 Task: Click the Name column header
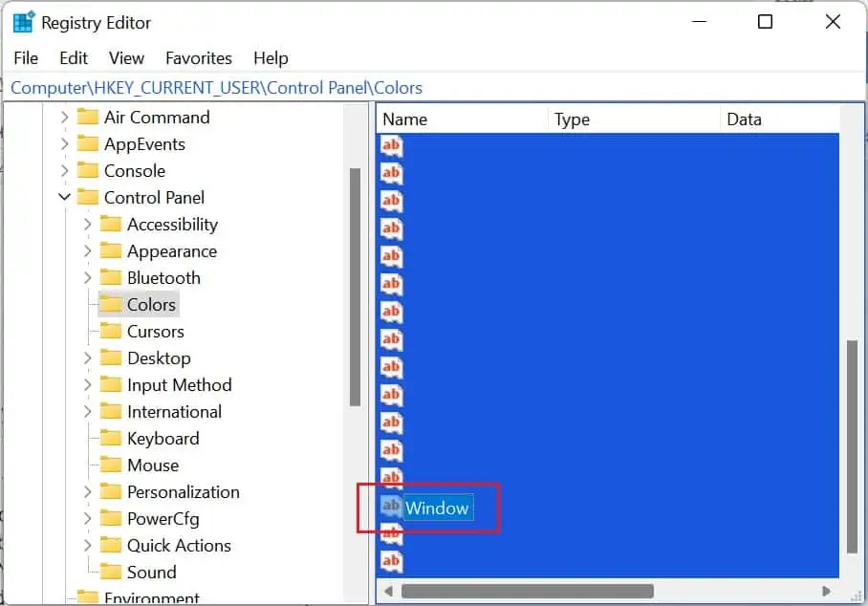point(404,119)
